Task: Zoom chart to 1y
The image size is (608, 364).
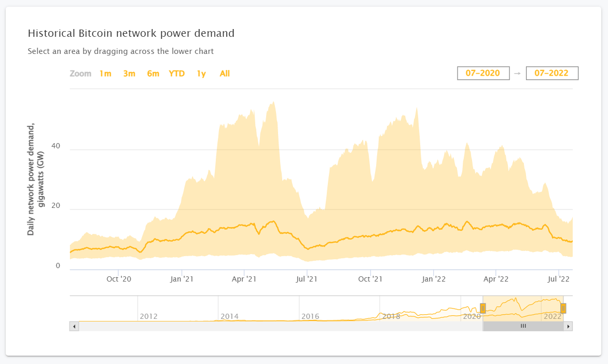Action: point(201,74)
